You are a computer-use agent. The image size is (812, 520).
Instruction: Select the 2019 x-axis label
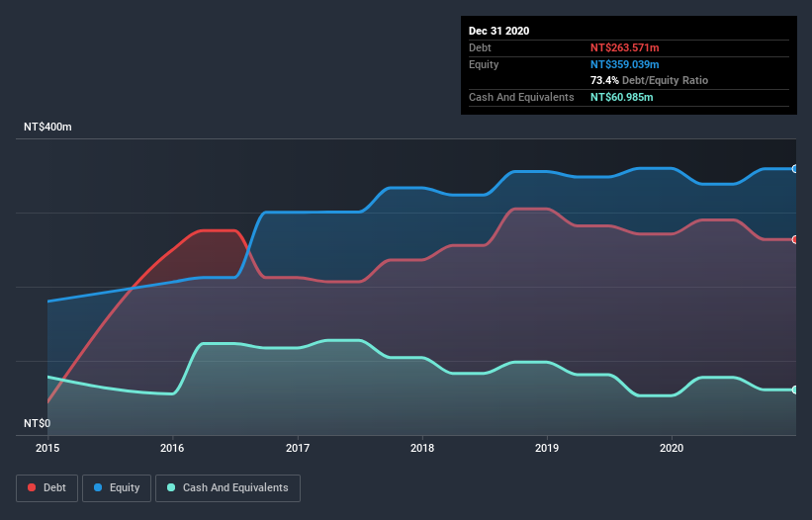point(547,448)
